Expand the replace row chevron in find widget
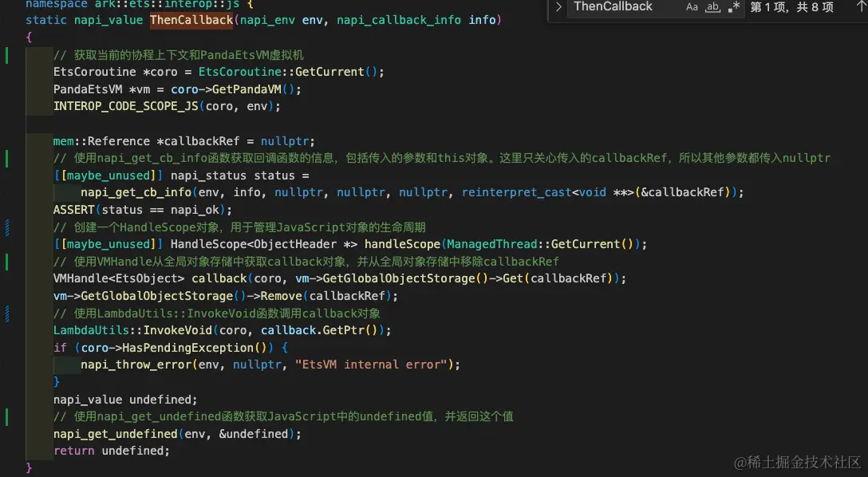Viewport: 868px width, 477px height. (558, 7)
